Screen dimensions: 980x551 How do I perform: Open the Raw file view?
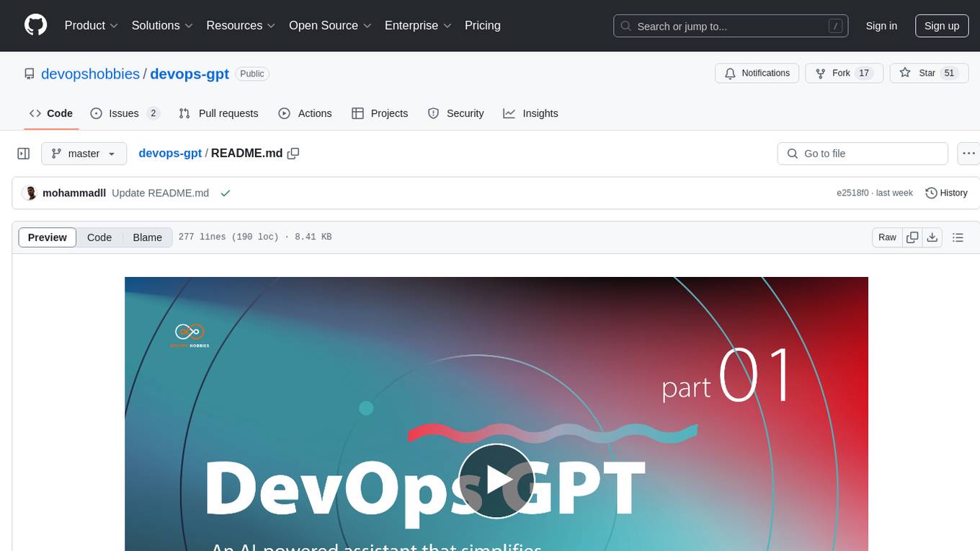tap(887, 237)
